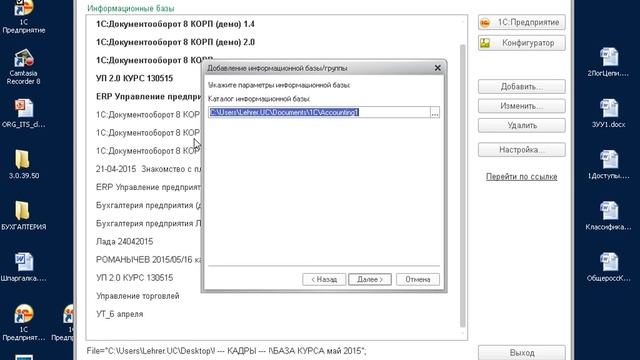Select the УТ_Б апреля entry
The height and width of the screenshot is (360, 640).
click(120, 314)
